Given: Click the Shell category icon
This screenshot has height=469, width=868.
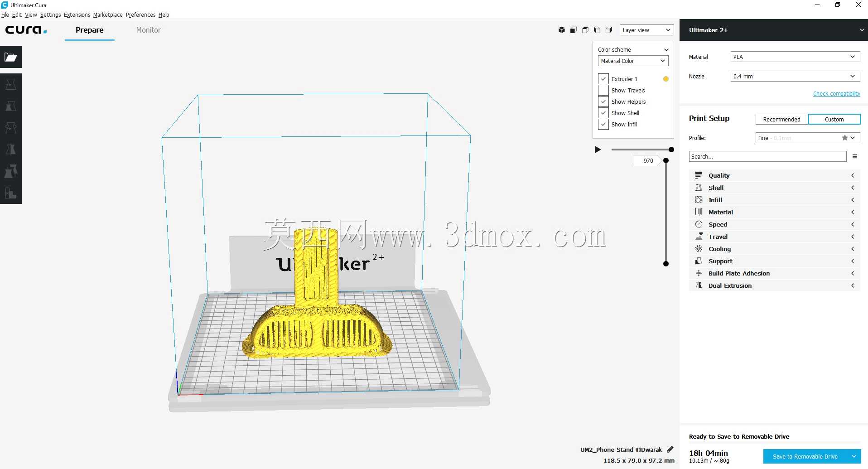Looking at the screenshot, I should click(x=699, y=188).
